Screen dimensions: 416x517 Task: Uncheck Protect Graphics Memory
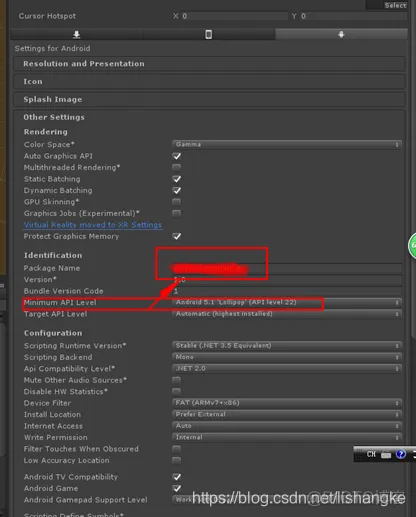(x=177, y=236)
